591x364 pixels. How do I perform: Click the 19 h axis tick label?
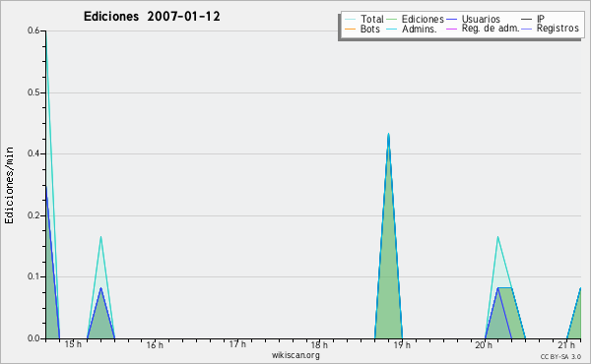coord(402,345)
